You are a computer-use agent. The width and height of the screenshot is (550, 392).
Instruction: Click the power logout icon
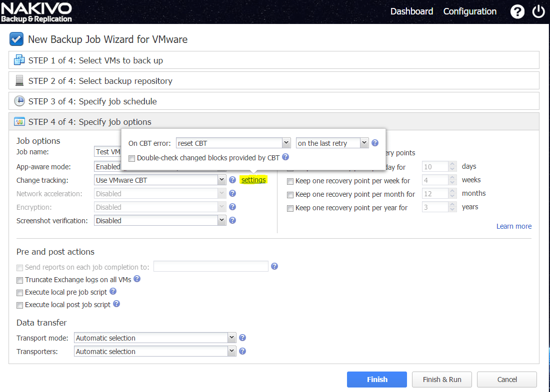point(538,11)
